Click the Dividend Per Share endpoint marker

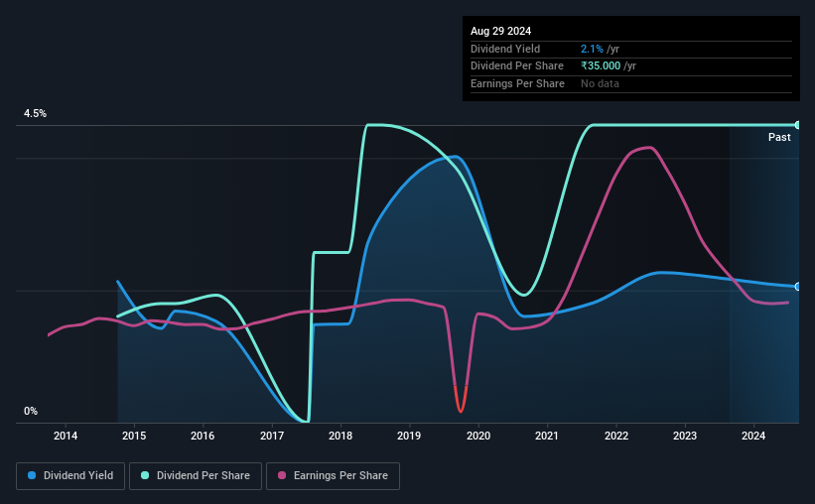pos(798,125)
